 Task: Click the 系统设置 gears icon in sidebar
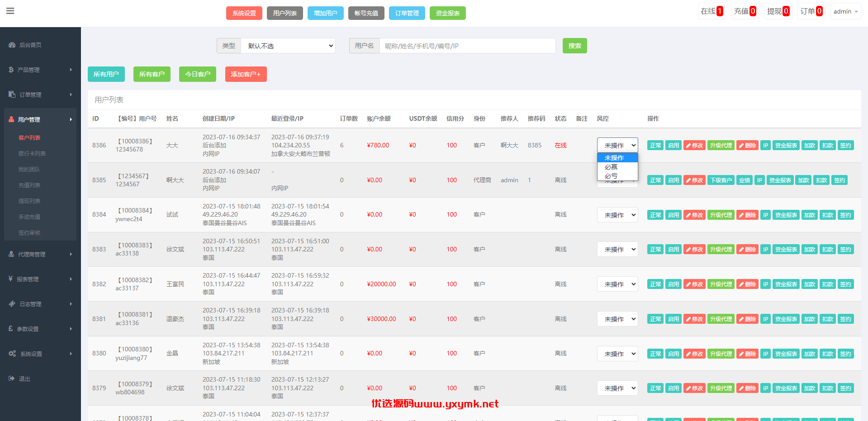[x=12, y=354]
